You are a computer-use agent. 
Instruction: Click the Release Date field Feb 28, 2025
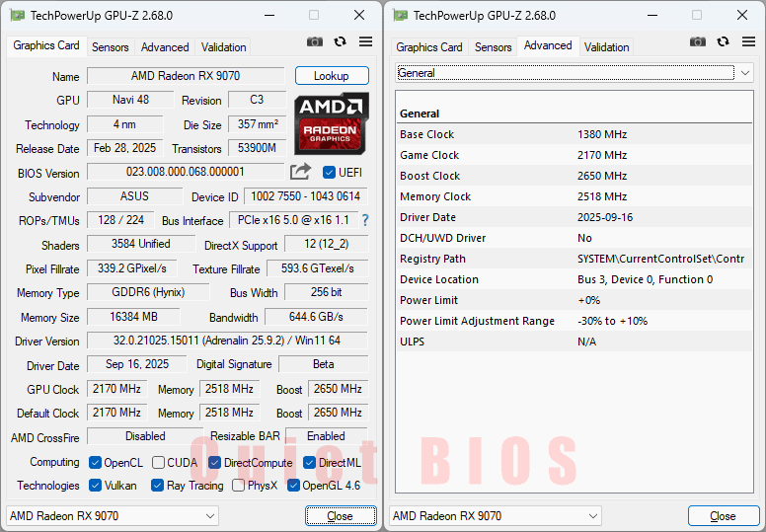coord(125,148)
